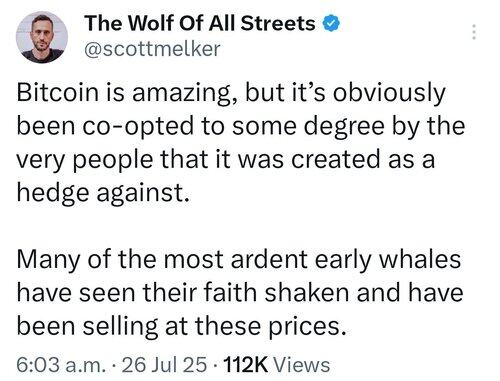Click the line ending 'hedge against.'
This screenshot has width=500, height=381.
(103, 193)
